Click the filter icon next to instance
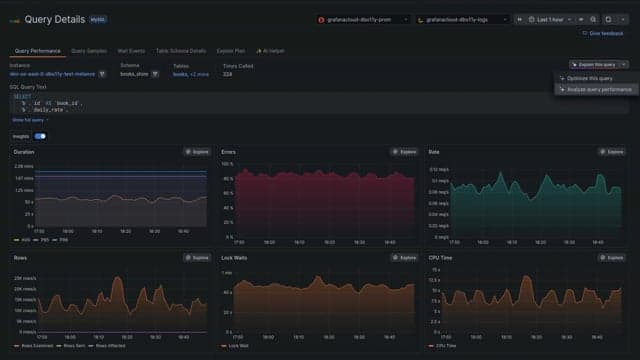Image resolution: width=640 pixels, height=360 pixels. [x=102, y=74]
